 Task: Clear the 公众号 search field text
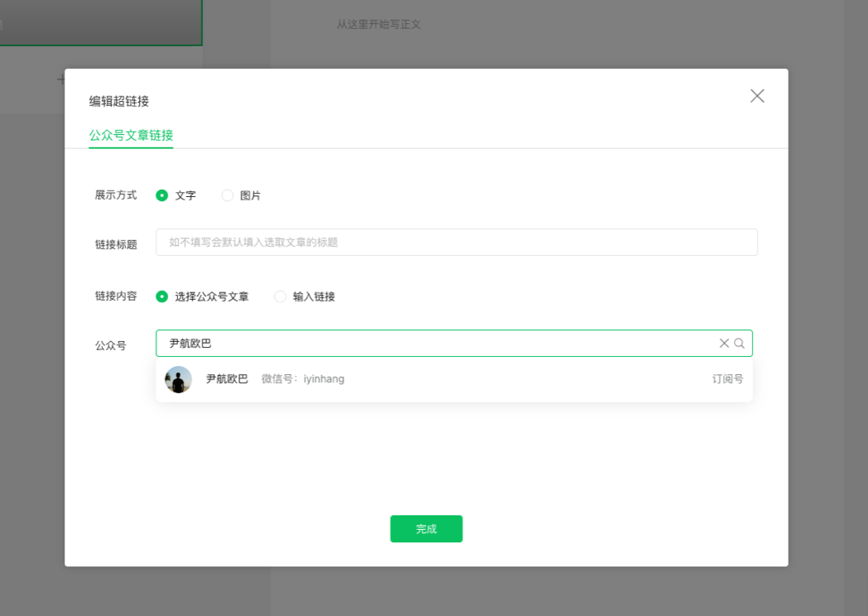pos(724,343)
